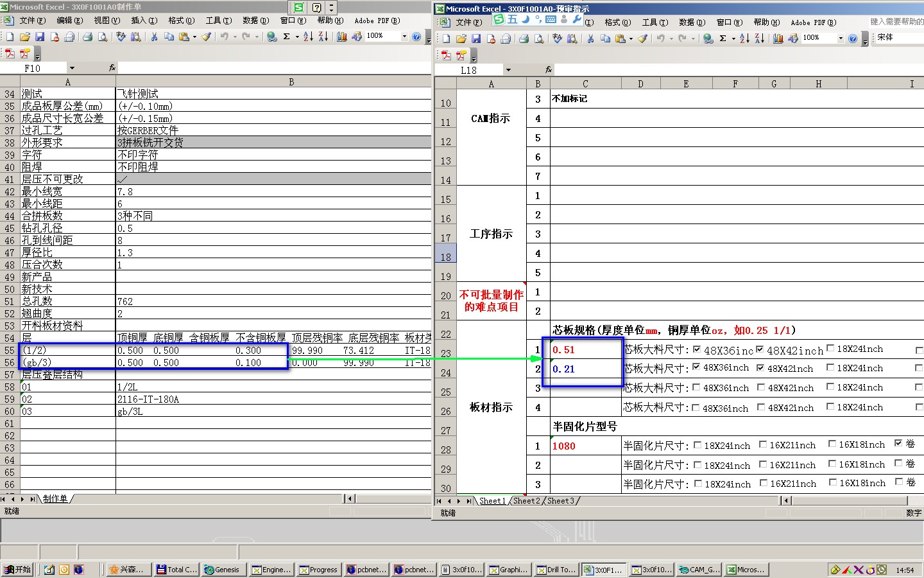Click Spelling check icon in right Excel window
Screen dimensions: 924x578
[557, 39]
